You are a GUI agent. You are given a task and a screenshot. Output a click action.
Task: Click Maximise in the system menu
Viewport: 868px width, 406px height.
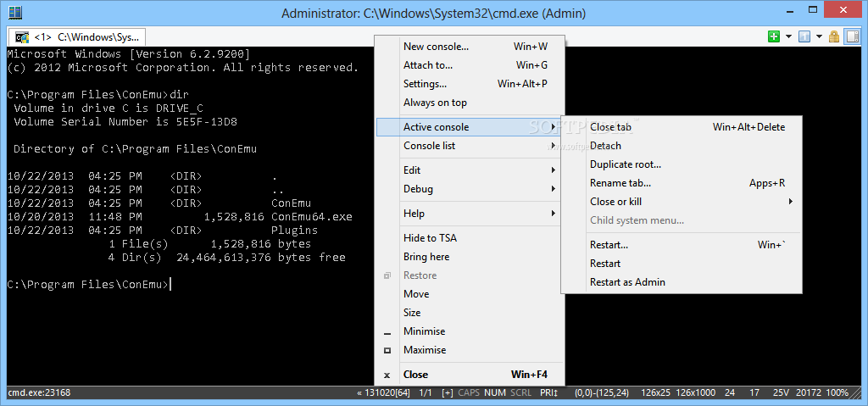pyautogui.click(x=470, y=350)
